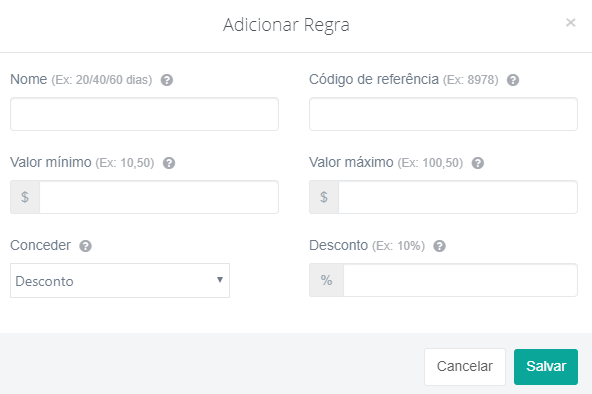Click the Cancelar button
The width and height of the screenshot is (592, 394).
[x=465, y=366]
